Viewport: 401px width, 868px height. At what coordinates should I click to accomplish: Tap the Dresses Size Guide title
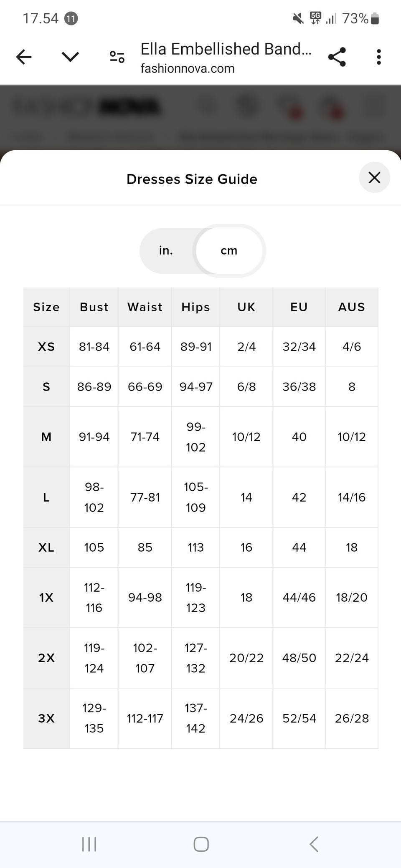[192, 179]
